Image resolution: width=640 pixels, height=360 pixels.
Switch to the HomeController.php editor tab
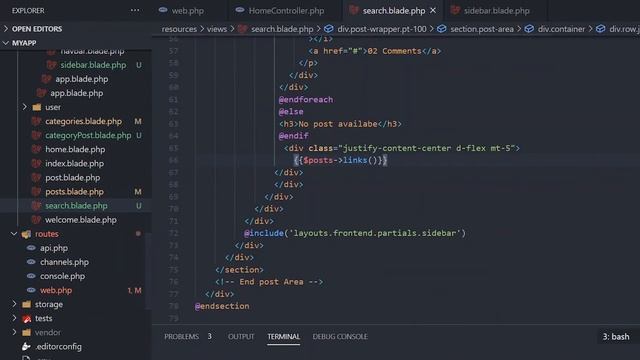[x=286, y=11]
